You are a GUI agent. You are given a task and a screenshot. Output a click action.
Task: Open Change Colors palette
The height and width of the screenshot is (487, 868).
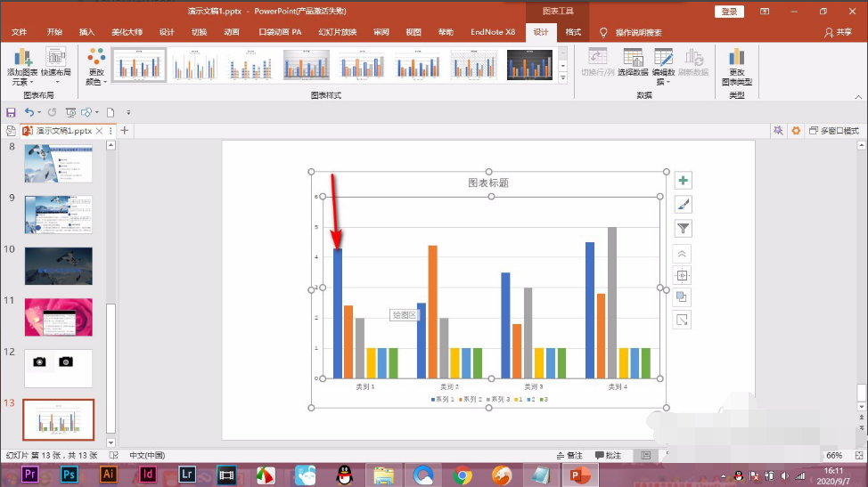tap(95, 67)
